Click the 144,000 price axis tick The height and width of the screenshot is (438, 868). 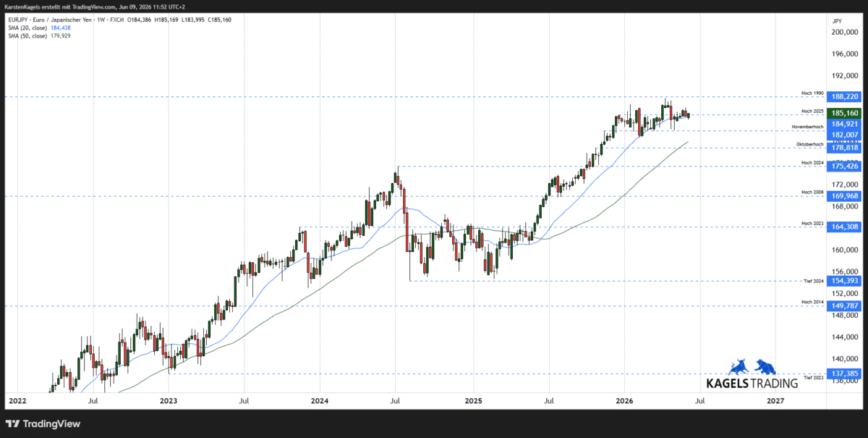tap(845, 337)
